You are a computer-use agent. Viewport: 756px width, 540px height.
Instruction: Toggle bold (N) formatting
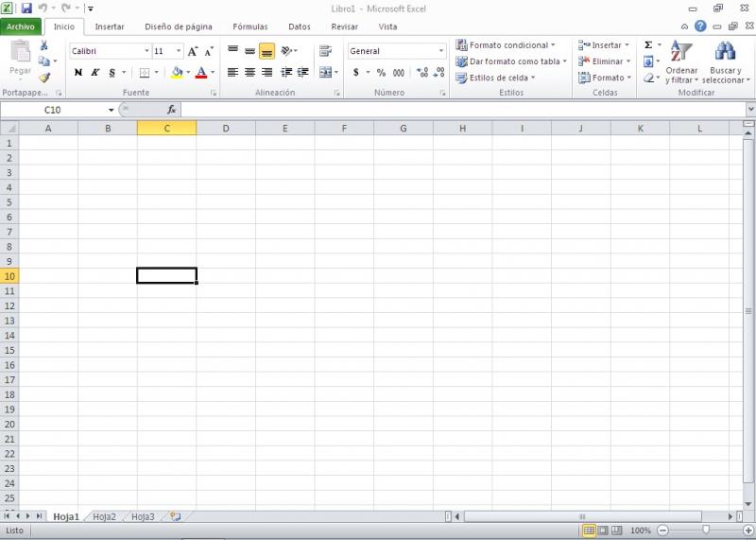point(78,73)
